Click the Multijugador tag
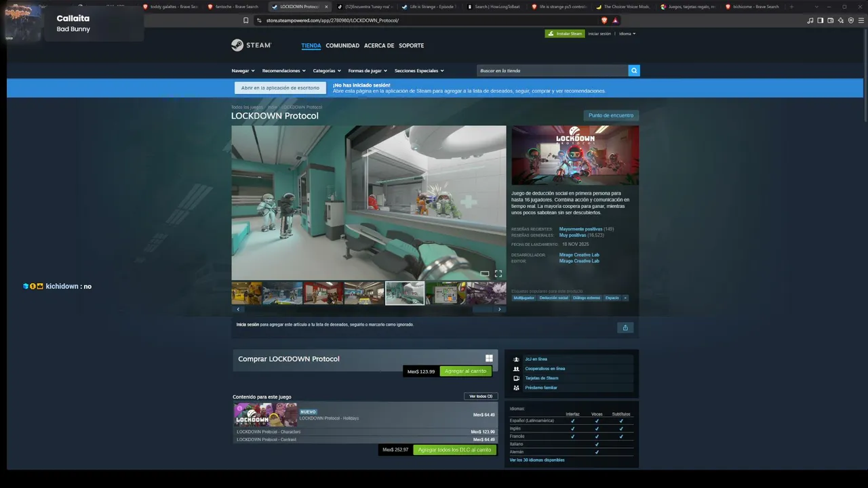 (524, 298)
